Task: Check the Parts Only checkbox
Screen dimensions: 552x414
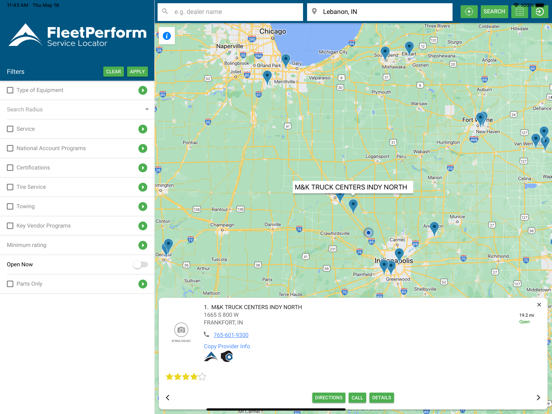Action: pyautogui.click(x=10, y=284)
